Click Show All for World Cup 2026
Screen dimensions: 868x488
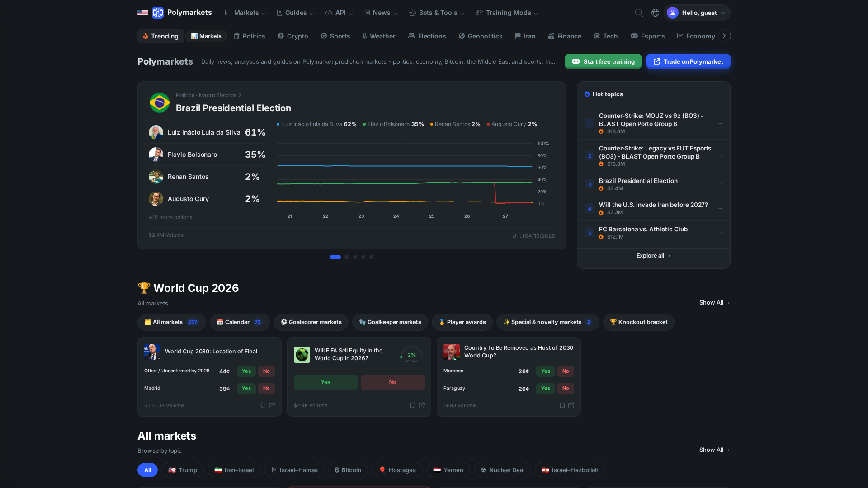(715, 303)
